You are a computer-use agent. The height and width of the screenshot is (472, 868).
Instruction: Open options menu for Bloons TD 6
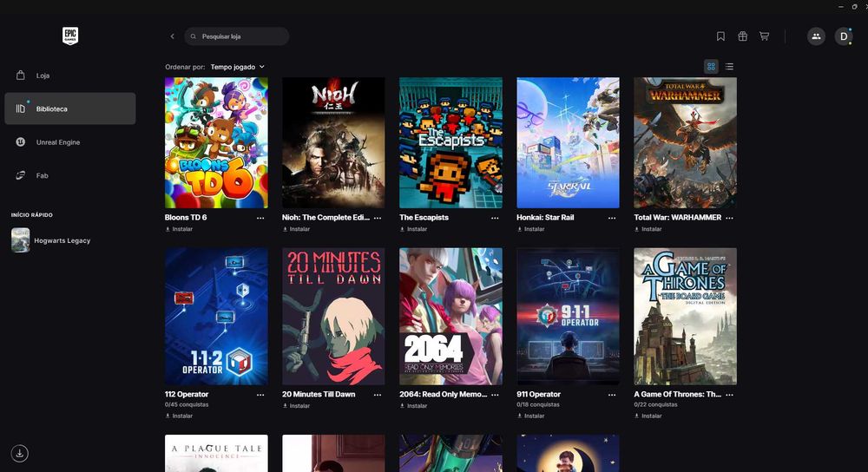260,218
